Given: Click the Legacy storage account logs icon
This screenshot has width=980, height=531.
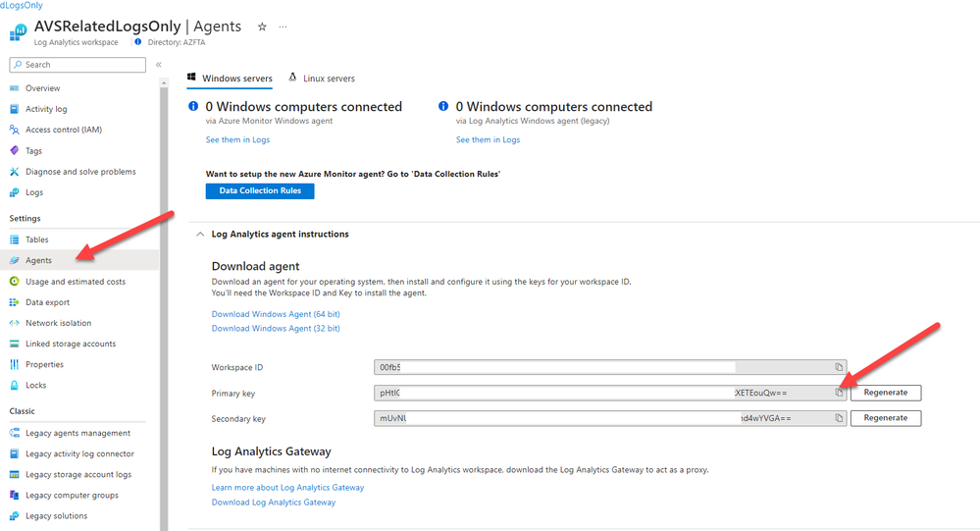Looking at the screenshot, I should [x=15, y=474].
